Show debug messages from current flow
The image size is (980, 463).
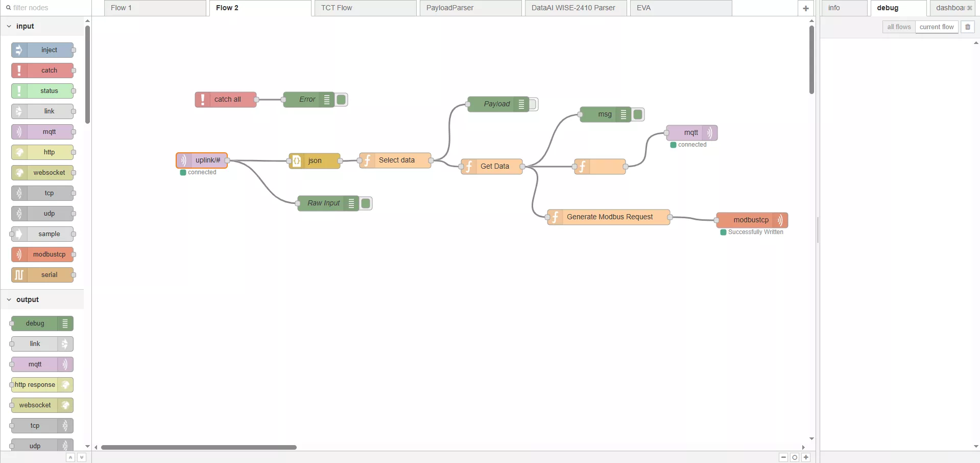pos(937,27)
